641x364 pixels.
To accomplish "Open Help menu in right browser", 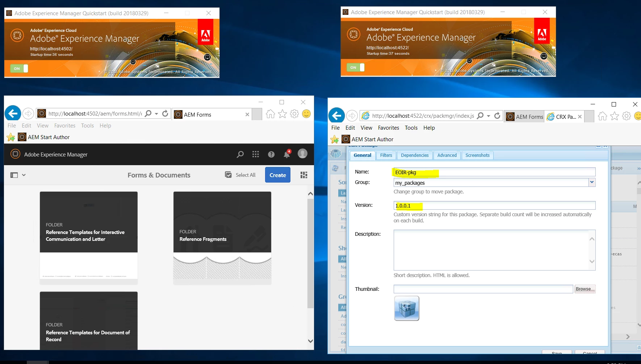I will 429,128.
